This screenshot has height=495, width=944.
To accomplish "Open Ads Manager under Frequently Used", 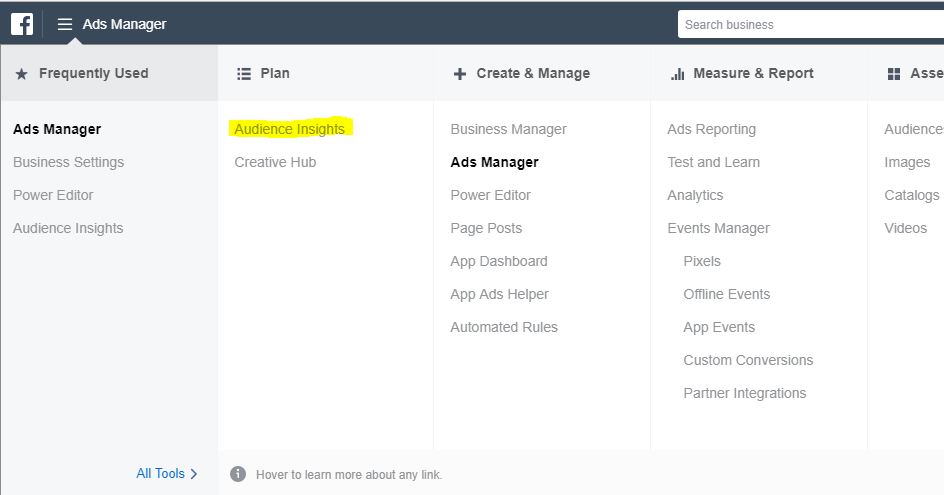I will coord(57,129).
